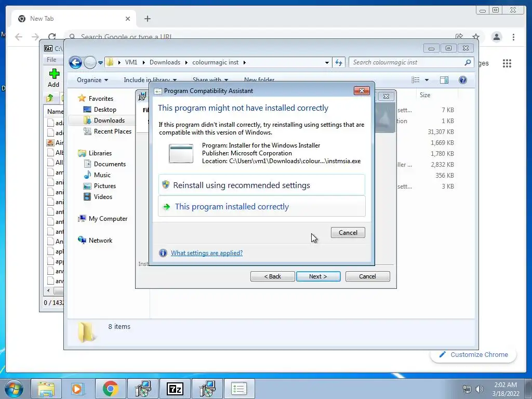This screenshot has height=399, width=532.
Task: Click the 7-Zip up folder icon
Action: tap(50, 98)
